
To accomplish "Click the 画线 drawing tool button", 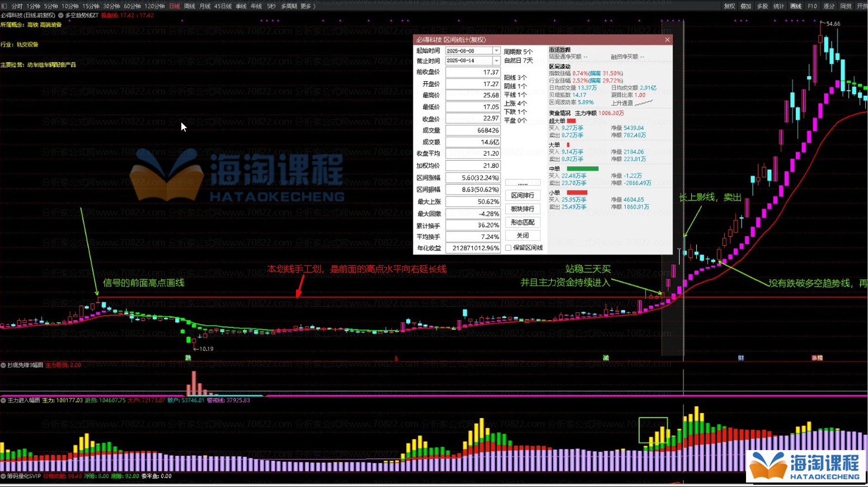I will click(795, 6).
